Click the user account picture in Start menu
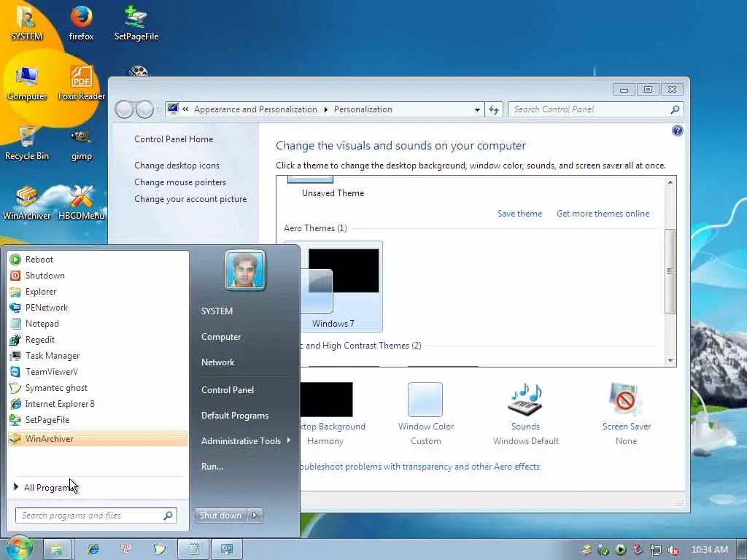Image resolution: width=747 pixels, height=560 pixels. (x=245, y=270)
